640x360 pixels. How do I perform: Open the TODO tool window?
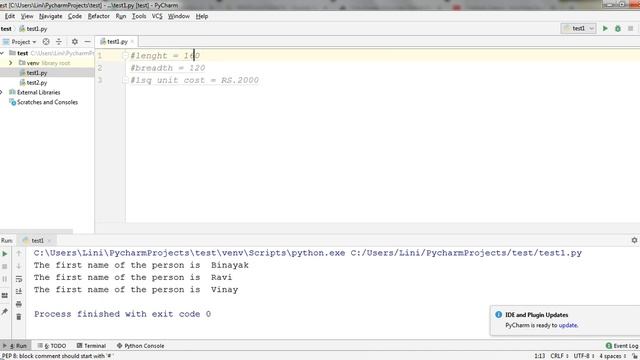52,346
